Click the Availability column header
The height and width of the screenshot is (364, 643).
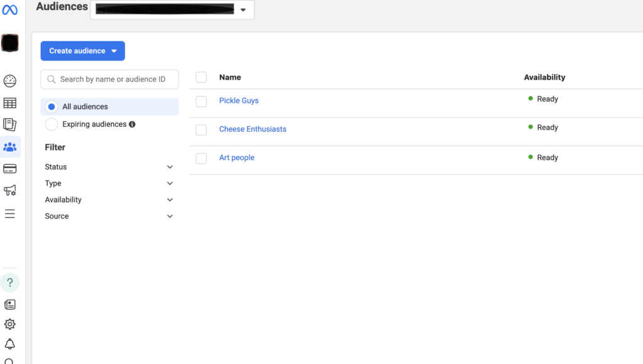(x=544, y=77)
